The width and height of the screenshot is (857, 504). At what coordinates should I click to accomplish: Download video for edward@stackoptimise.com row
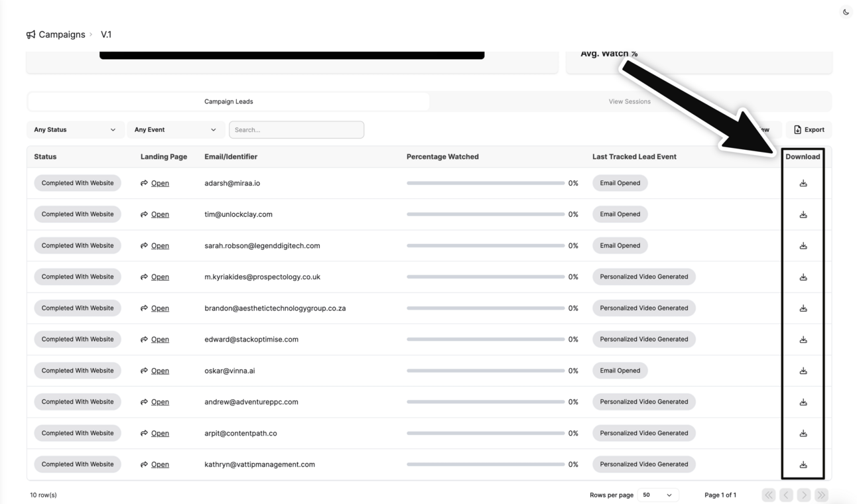pyautogui.click(x=803, y=340)
